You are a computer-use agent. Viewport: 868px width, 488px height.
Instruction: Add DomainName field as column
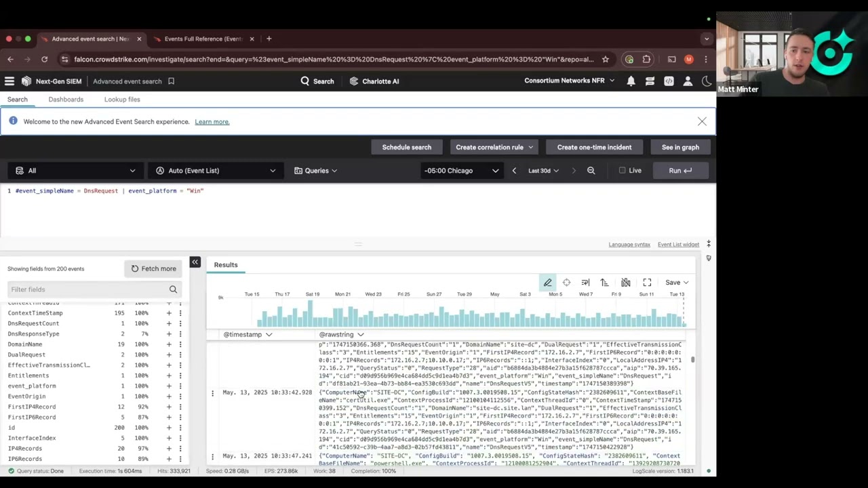pyautogui.click(x=169, y=344)
